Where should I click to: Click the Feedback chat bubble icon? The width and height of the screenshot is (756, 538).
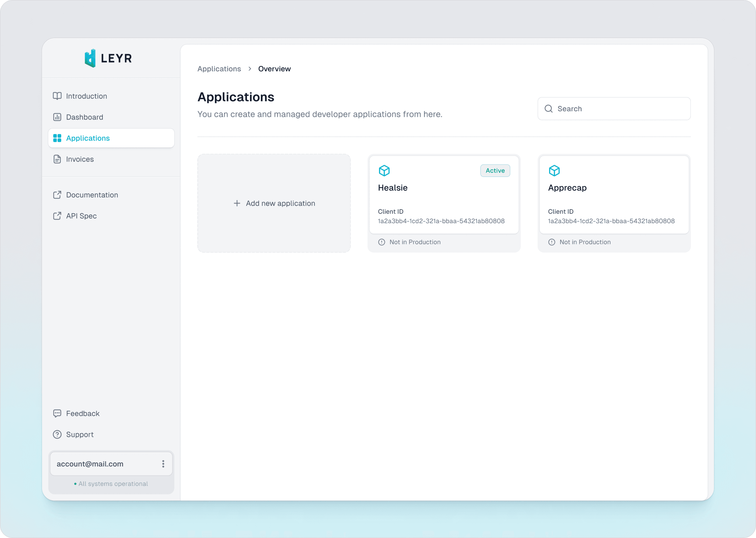point(57,413)
